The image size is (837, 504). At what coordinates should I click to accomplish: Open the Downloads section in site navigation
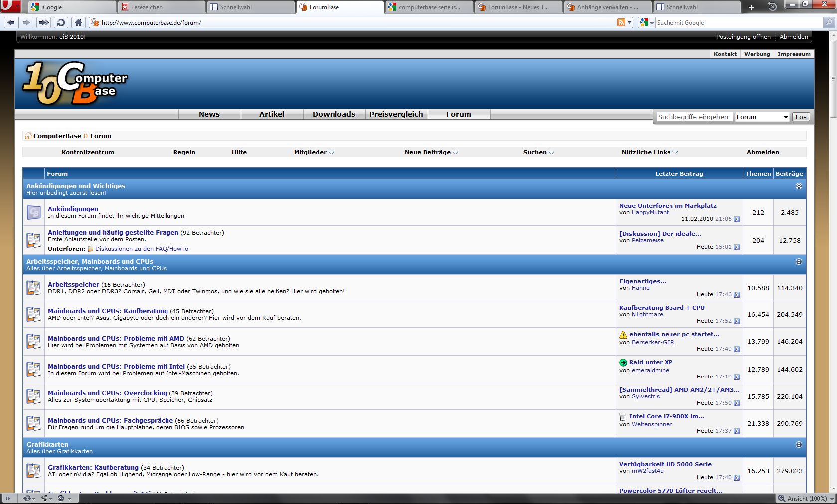[334, 114]
